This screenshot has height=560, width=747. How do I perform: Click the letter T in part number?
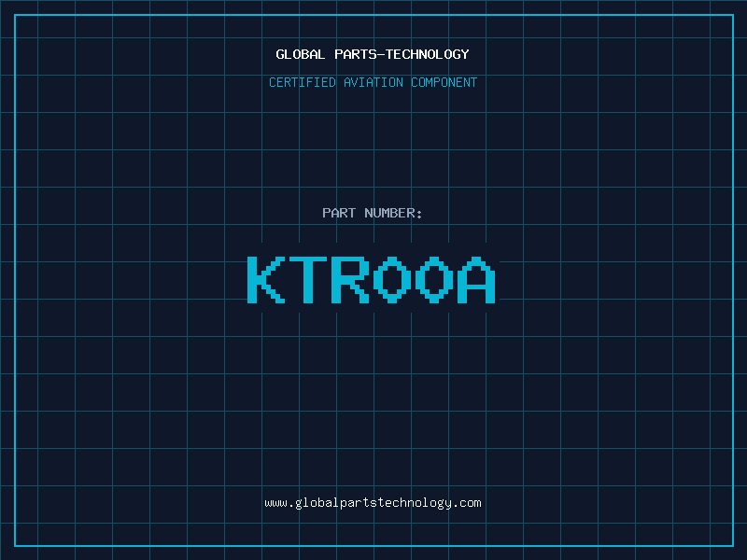pyautogui.click(x=308, y=280)
